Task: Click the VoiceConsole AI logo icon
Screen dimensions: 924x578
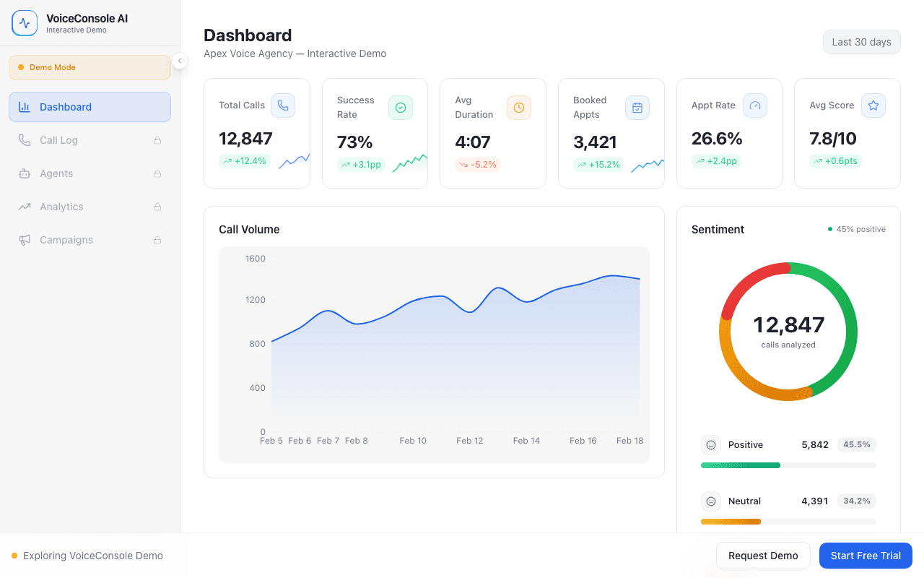Action: pos(24,22)
